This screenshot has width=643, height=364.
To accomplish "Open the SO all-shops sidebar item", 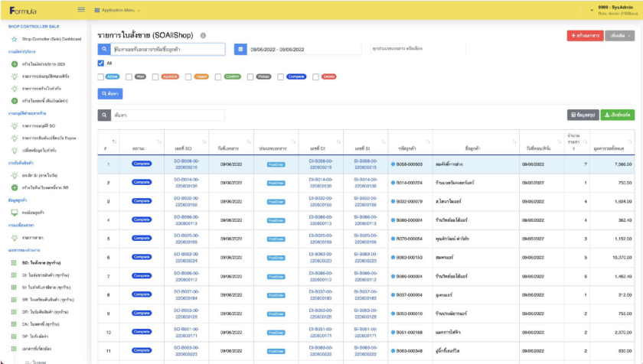I will 41,263.
